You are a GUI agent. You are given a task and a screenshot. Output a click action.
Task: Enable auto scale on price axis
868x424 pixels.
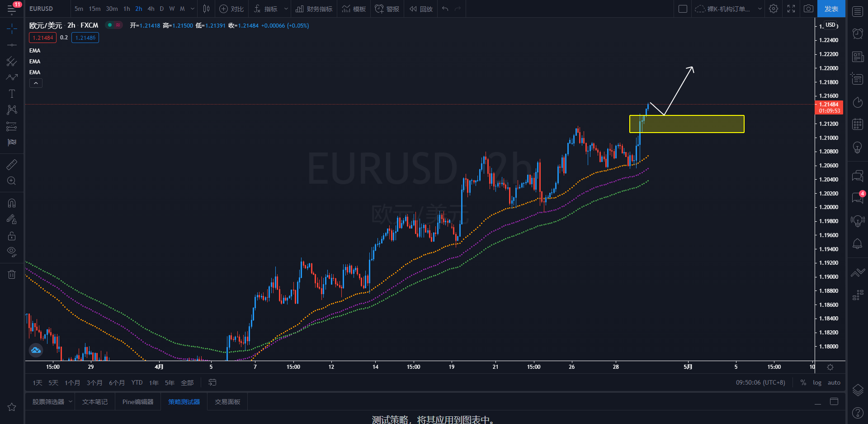[x=834, y=382]
